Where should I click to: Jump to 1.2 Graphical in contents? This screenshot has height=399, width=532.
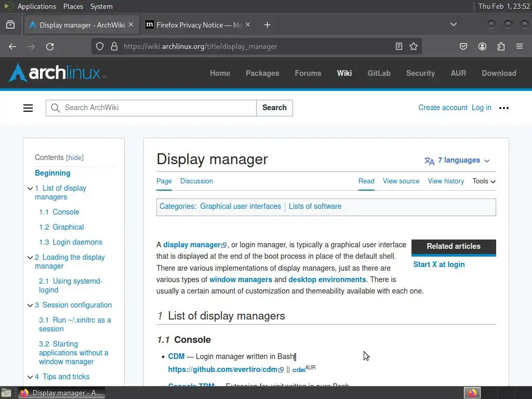point(61,227)
